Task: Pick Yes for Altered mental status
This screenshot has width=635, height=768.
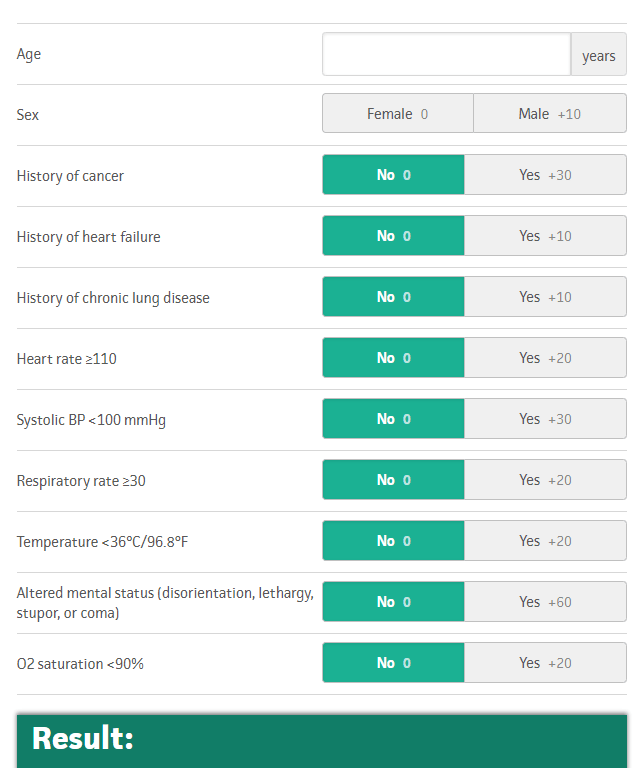Action: click(545, 602)
